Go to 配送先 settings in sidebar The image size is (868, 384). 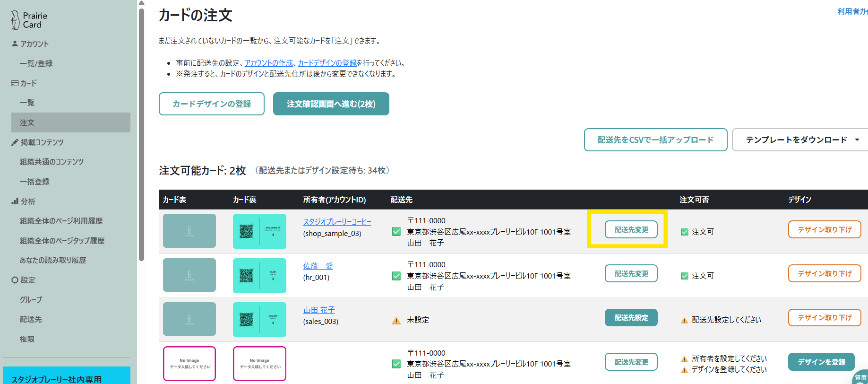pos(31,319)
